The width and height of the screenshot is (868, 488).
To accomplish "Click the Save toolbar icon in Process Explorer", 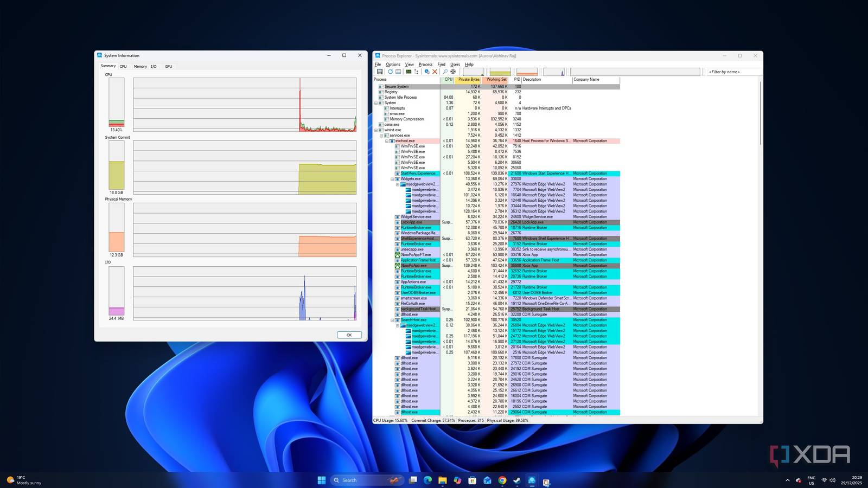I will point(380,72).
